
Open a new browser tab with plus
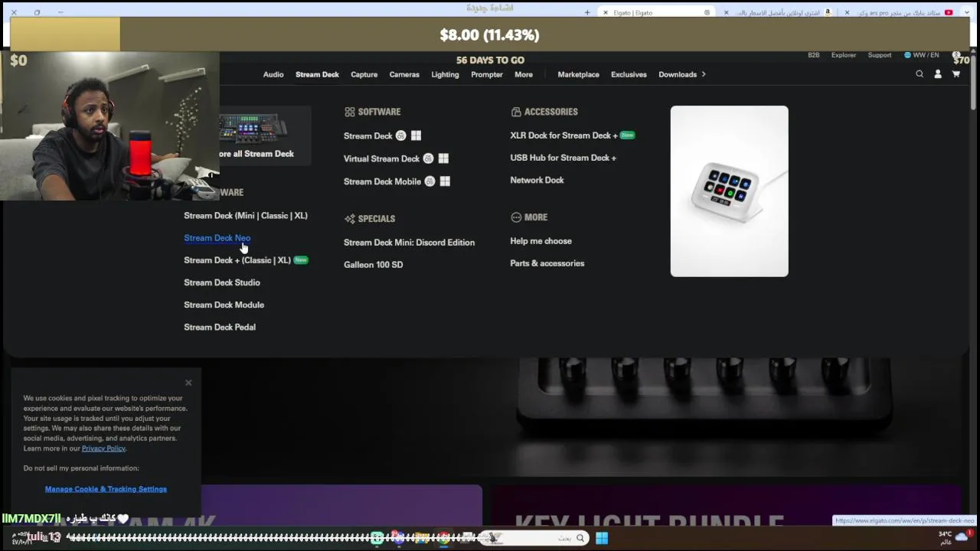point(587,12)
